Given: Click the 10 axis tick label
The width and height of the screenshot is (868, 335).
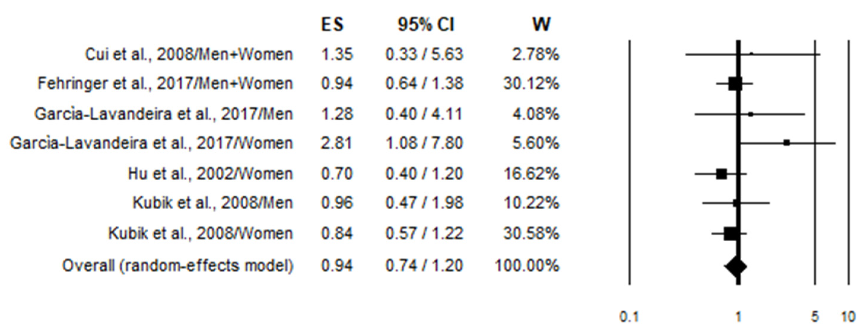Looking at the screenshot, I should click(848, 317).
